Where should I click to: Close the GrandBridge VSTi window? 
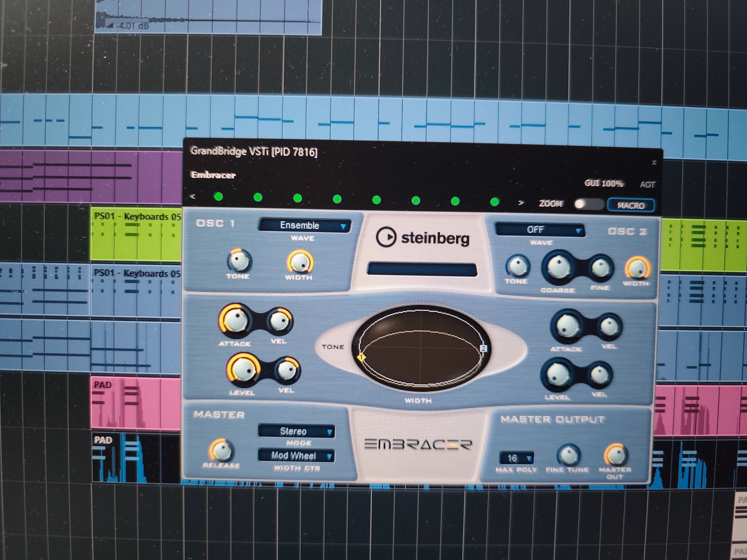point(654,163)
